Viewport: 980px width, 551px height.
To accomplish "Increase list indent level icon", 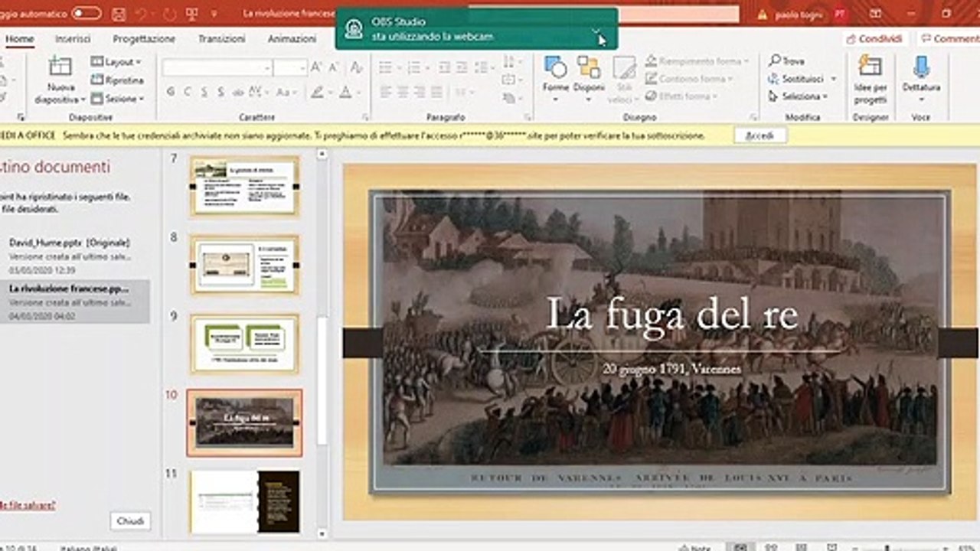I will [462, 68].
